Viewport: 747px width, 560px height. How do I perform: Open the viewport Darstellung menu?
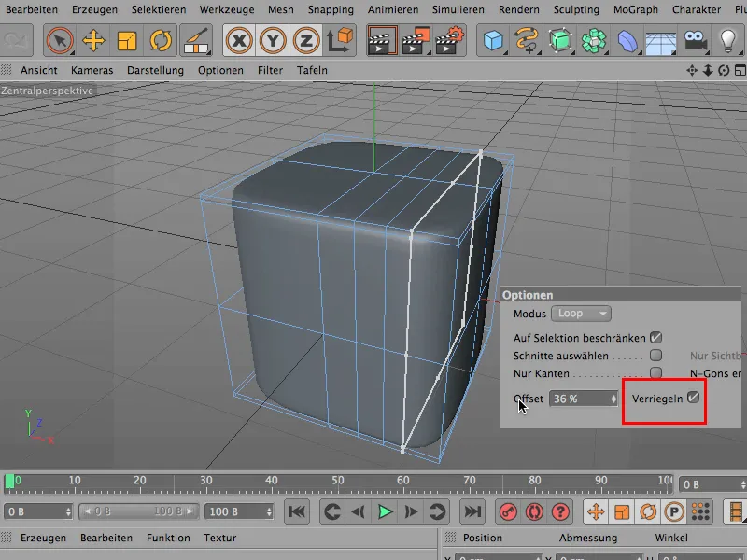[x=155, y=71]
